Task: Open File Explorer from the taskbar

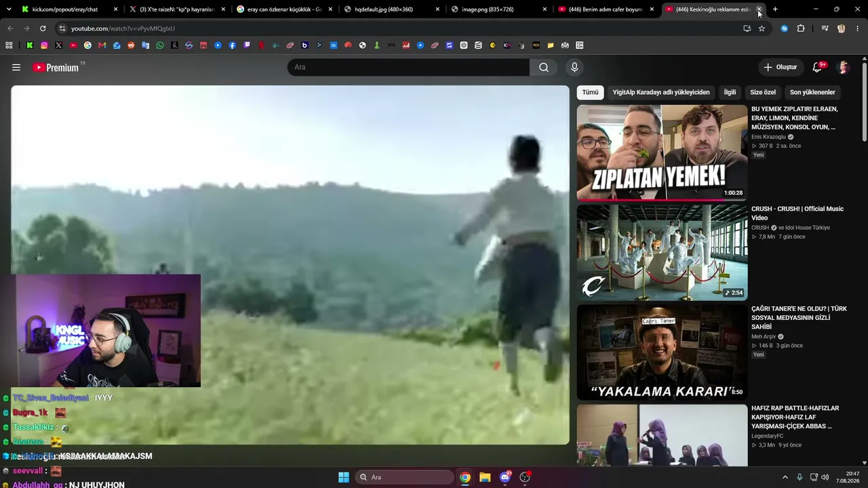Action: (485, 477)
